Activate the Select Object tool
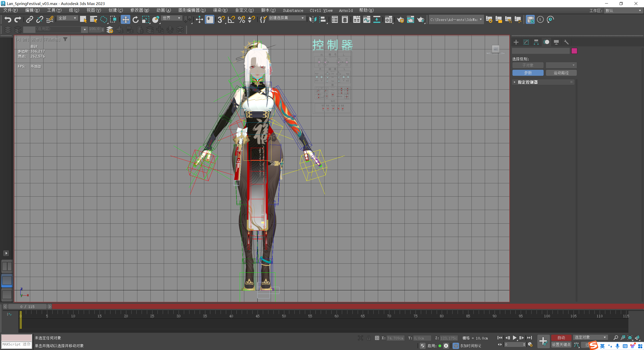The height and width of the screenshot is (350, 644). (83, 19)
